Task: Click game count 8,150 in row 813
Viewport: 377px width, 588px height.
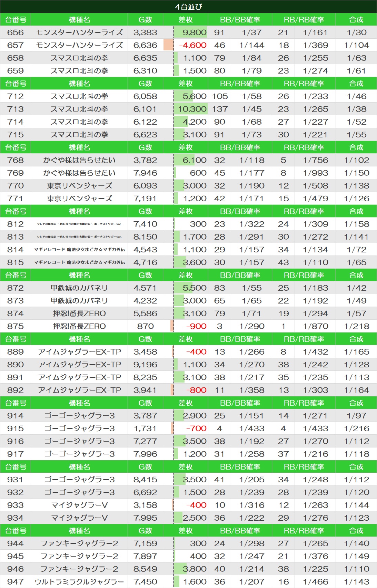Action: [x=145, y=237]
